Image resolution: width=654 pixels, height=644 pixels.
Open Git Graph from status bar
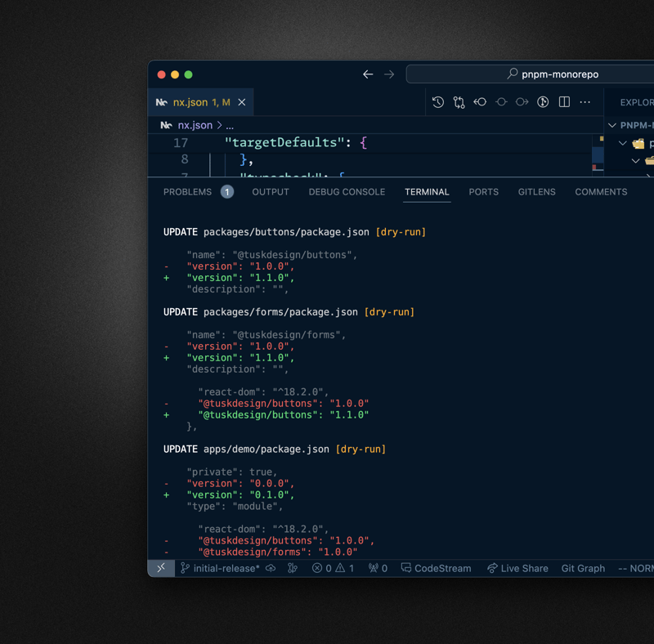[x=583, y=568]
